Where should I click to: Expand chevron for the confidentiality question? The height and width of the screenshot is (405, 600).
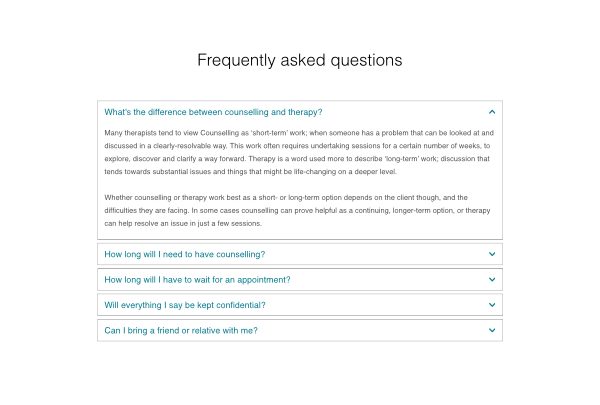[492, 305]
